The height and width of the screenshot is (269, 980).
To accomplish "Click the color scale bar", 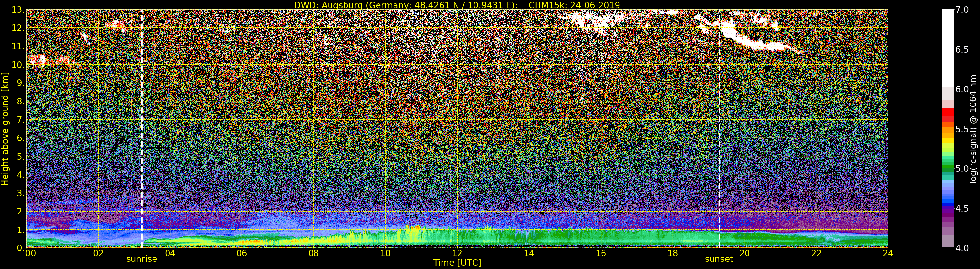I will click(x=948, y=129).
